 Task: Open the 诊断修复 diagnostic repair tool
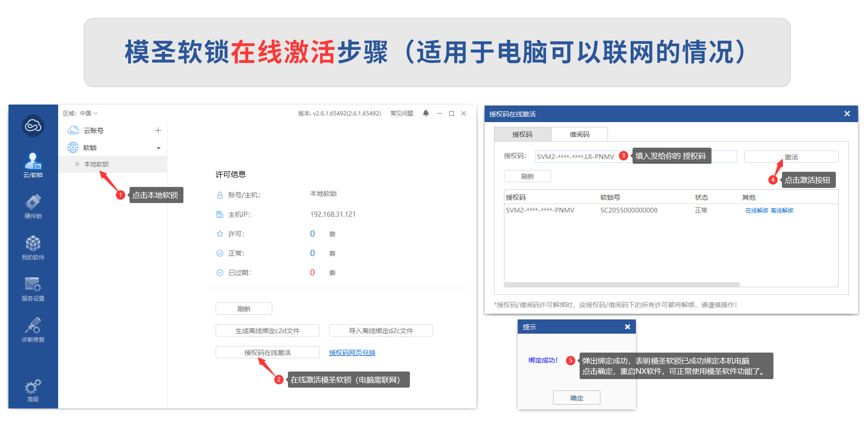(x=33, y=330)
